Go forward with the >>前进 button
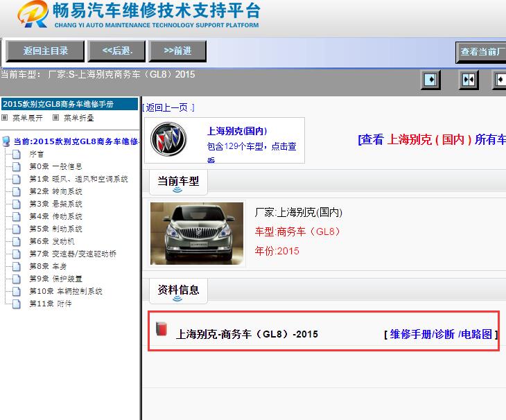Viewport: 506px width, 420px height. click(x=177, y=51)
